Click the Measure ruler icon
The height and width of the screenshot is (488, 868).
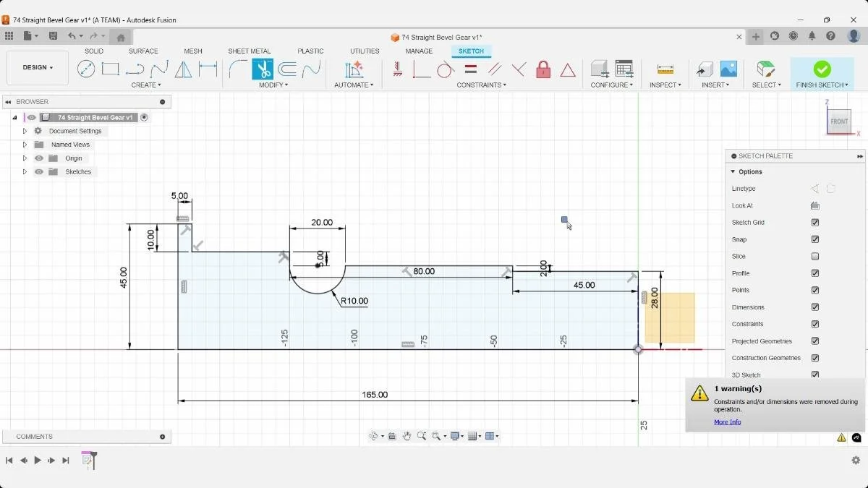pyautogui.click(x=665, y=69)
